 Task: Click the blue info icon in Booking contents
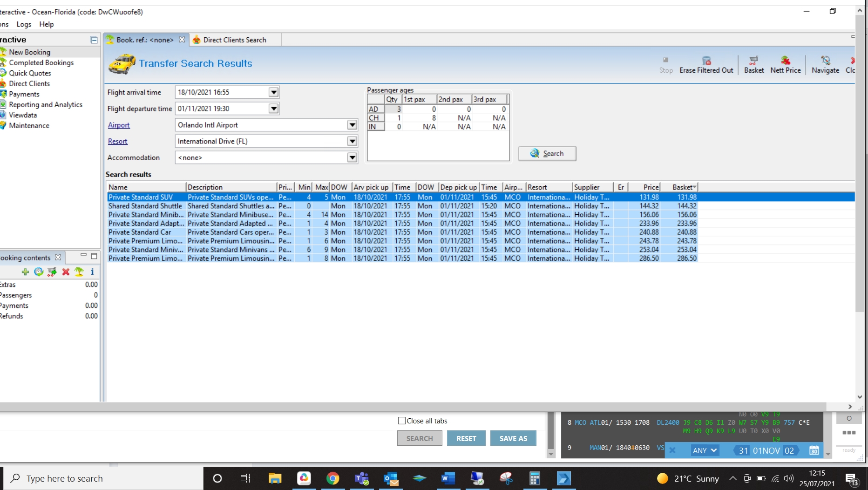coord(92,272)
